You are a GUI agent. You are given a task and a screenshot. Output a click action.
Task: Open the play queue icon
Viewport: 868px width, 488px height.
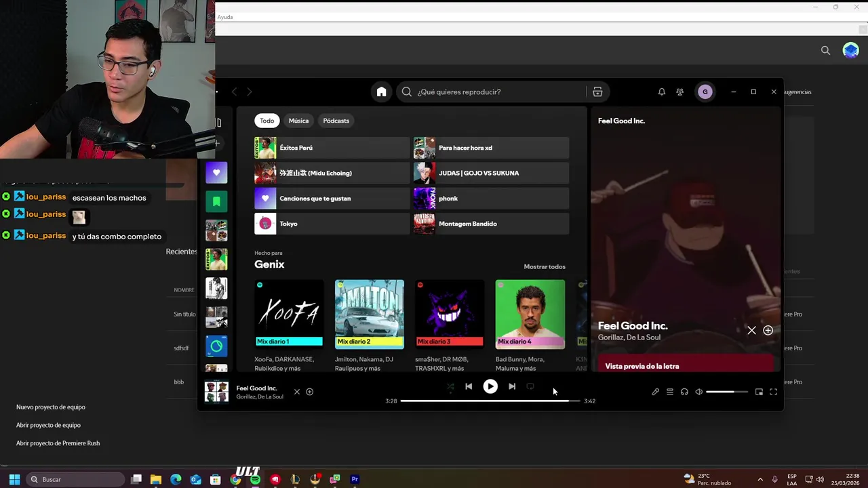(x=670, y=392)
